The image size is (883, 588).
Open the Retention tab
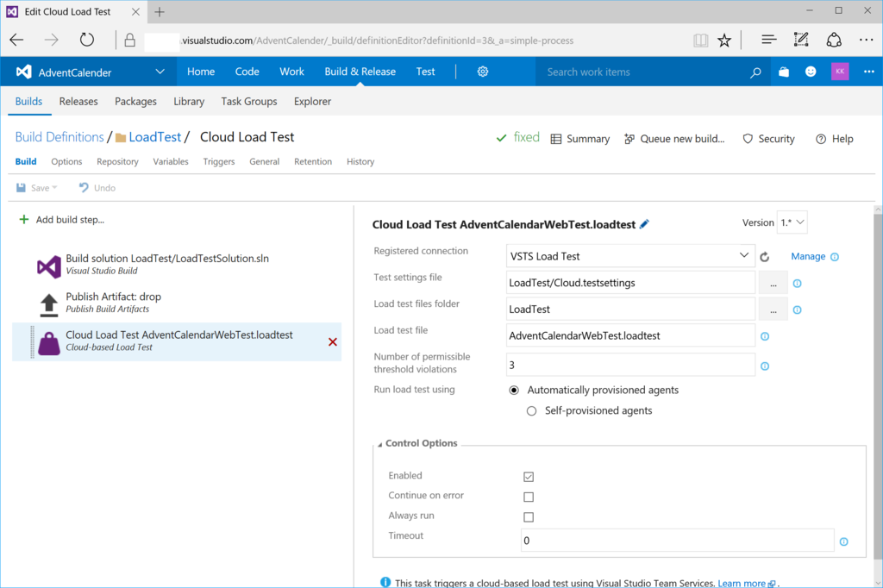pos(312,161)
